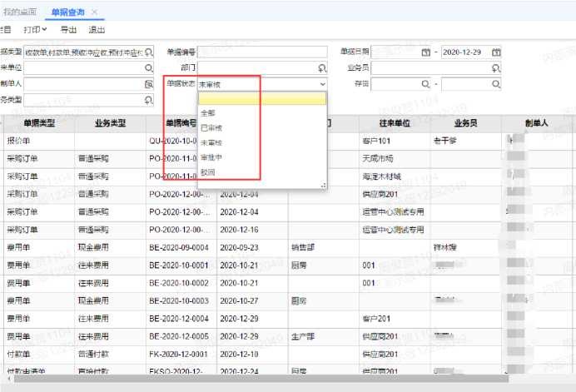This screenshot has height=392, width=576.
Task: Click the 退出 toolbar button
Action: coord(97,30)
